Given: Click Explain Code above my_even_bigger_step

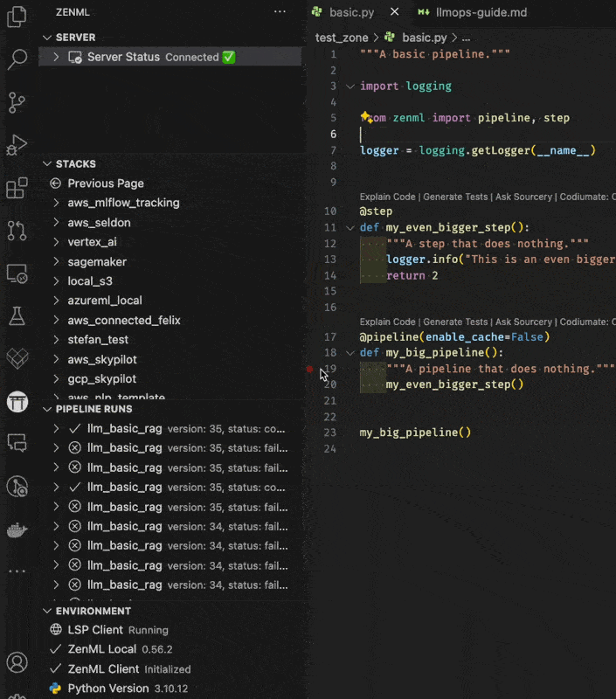Looking at the screenshot, I should click(x=387, y=197).
